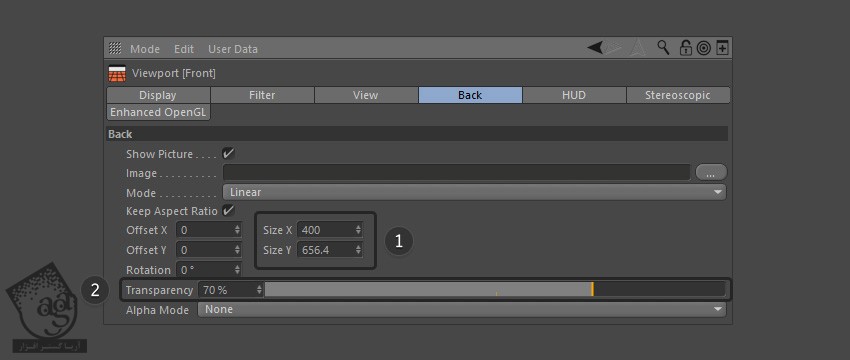Click the Alpha Mode label
Screen dimensions: 850x360
(x=157, y=310)
